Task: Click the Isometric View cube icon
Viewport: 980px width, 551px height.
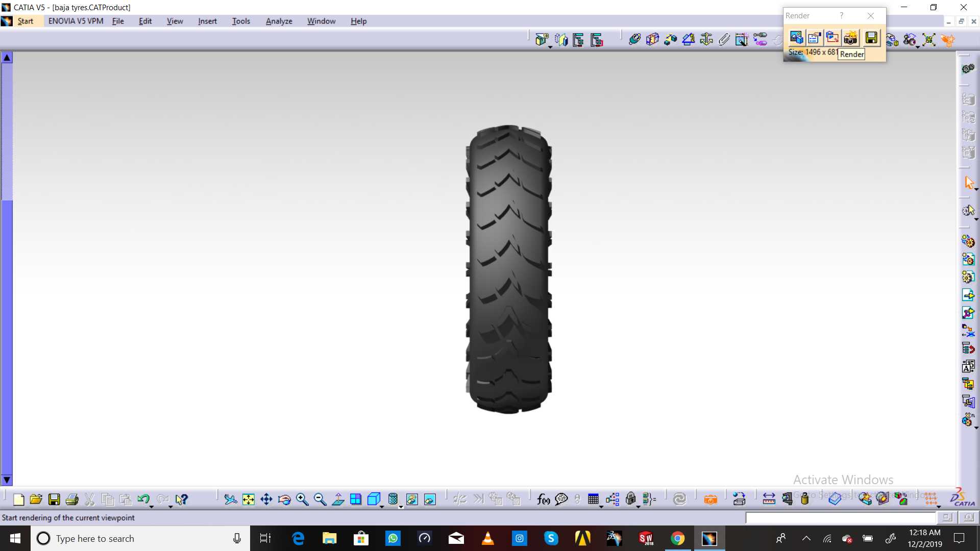Action: [374, 499]
